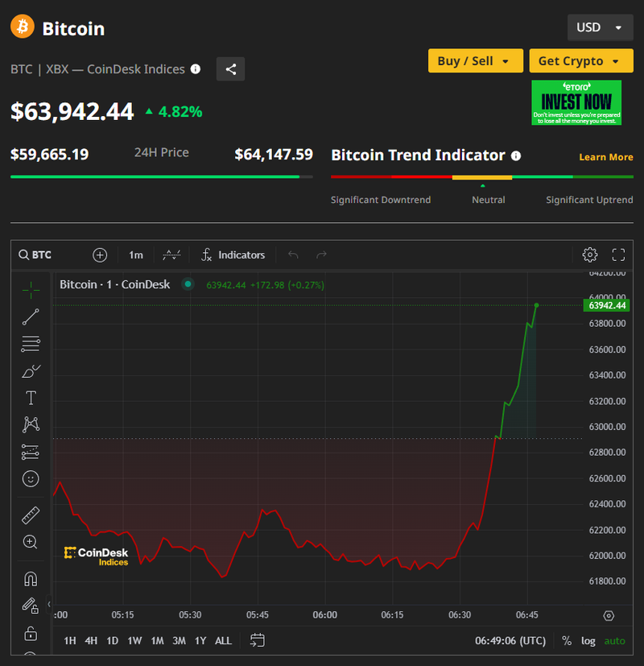
Task: Expand the Buy / Sell dropdown
Action: [474, 61]
